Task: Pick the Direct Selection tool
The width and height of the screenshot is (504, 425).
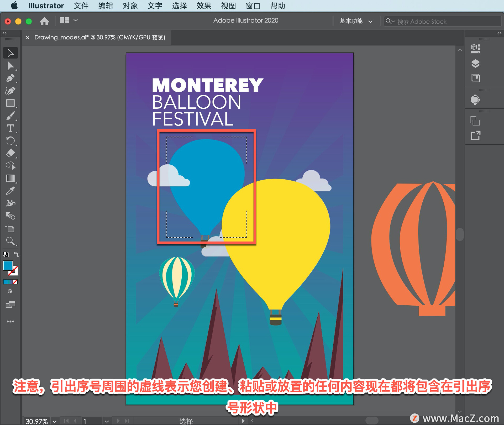Action: pos(10,66)
